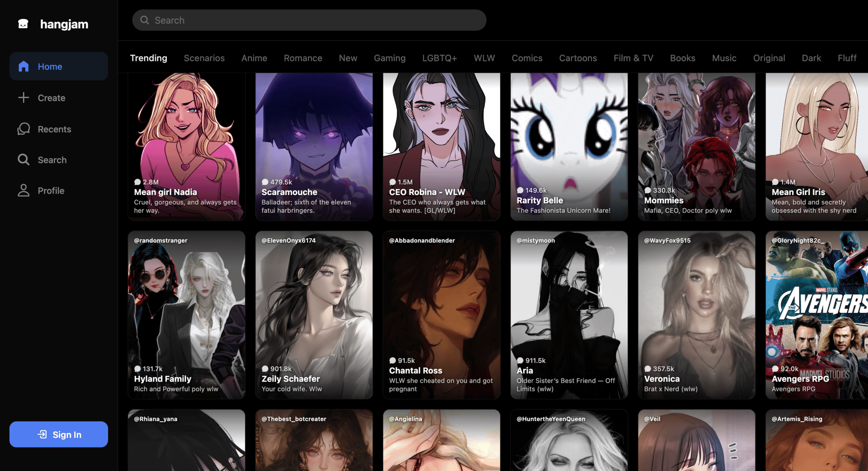Open the Scaramouche character card
The height and width of the screenshot is (471, 868).
point(314,147)
